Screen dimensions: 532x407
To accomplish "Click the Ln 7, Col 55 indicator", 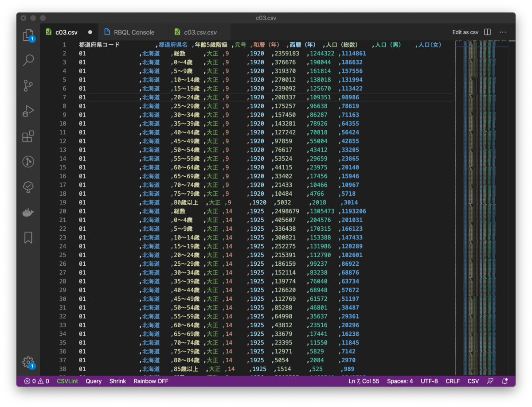I will click(364, 381).
